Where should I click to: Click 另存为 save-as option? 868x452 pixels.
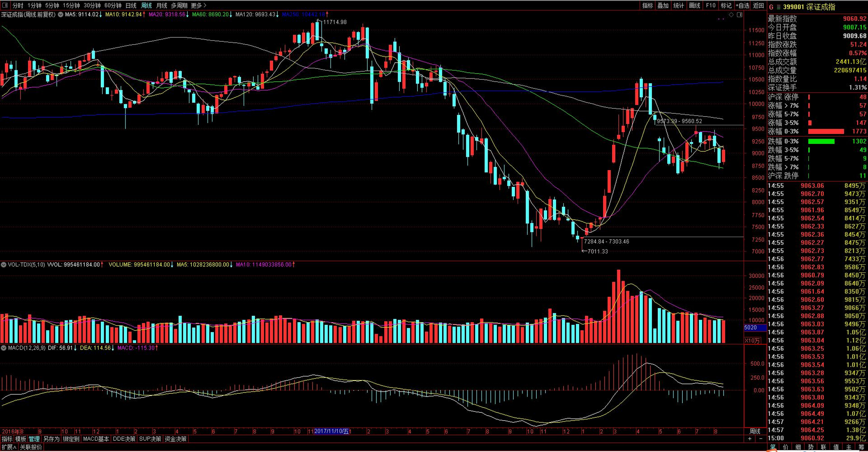pos(51,439)
